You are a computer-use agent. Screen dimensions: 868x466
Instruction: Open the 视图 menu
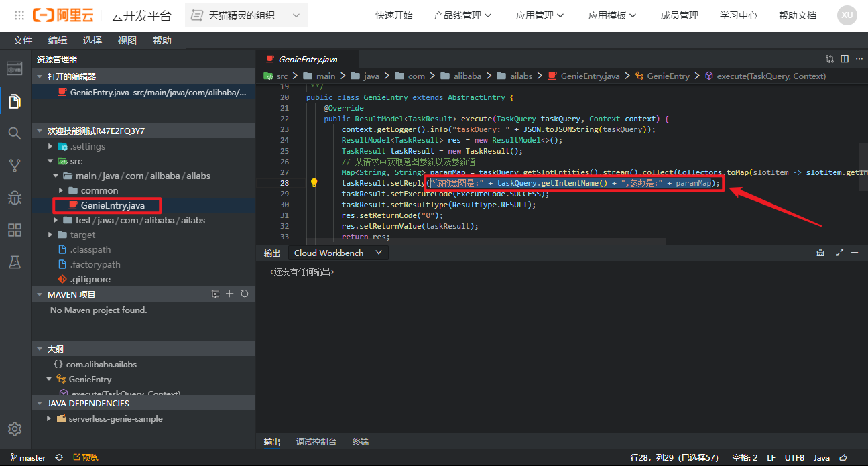coord(127,40)
